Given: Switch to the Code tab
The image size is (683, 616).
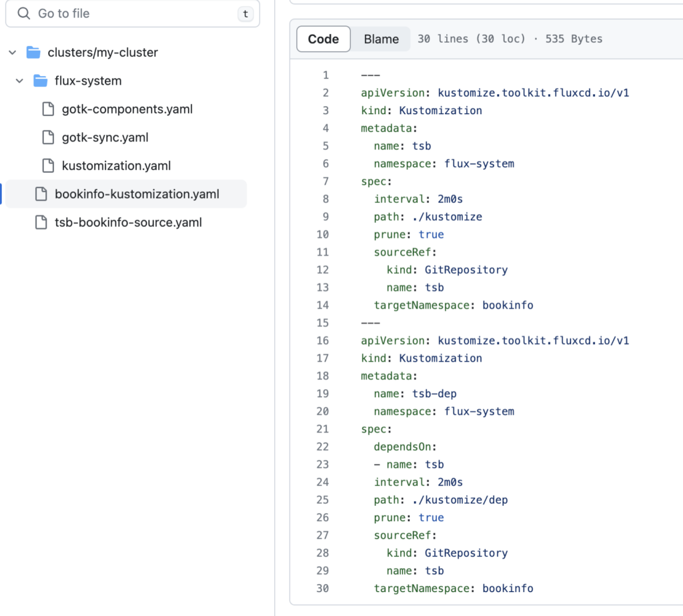Looking at the screenshot, I should (323, 39).
